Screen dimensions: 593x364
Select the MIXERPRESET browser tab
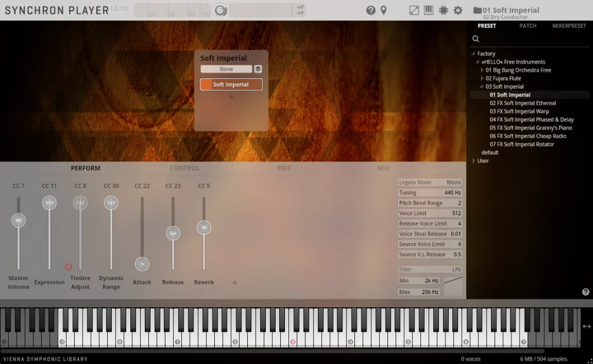point(569,25)
